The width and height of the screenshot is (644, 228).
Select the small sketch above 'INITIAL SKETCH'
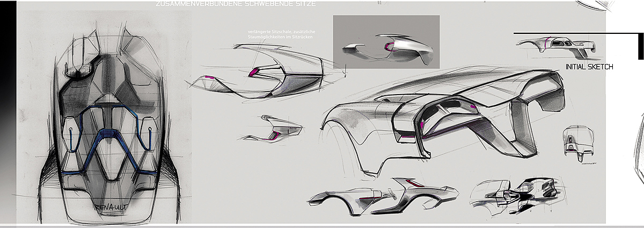point(558,47)
